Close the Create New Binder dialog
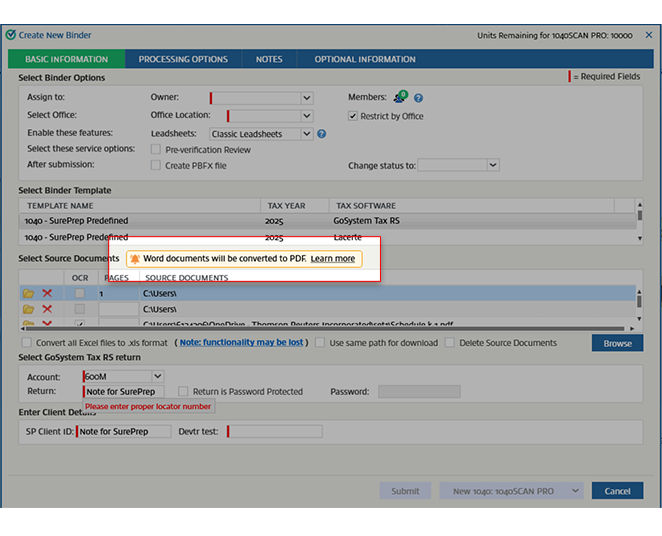The image size is (662, 536). coord(648,35)
